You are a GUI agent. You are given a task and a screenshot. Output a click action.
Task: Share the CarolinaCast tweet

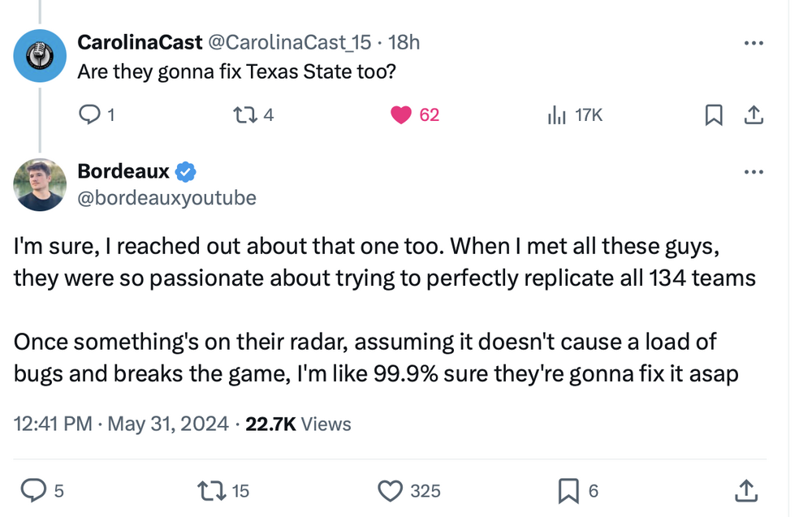click(754, 115)
